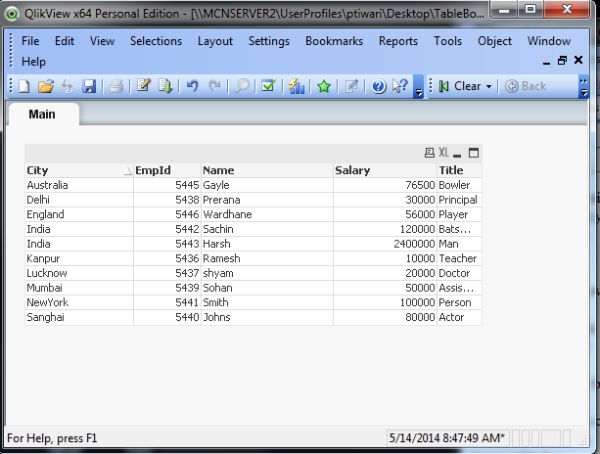Open the Tools menu
The width and height of the screenshot is (600, 454).
447,41
